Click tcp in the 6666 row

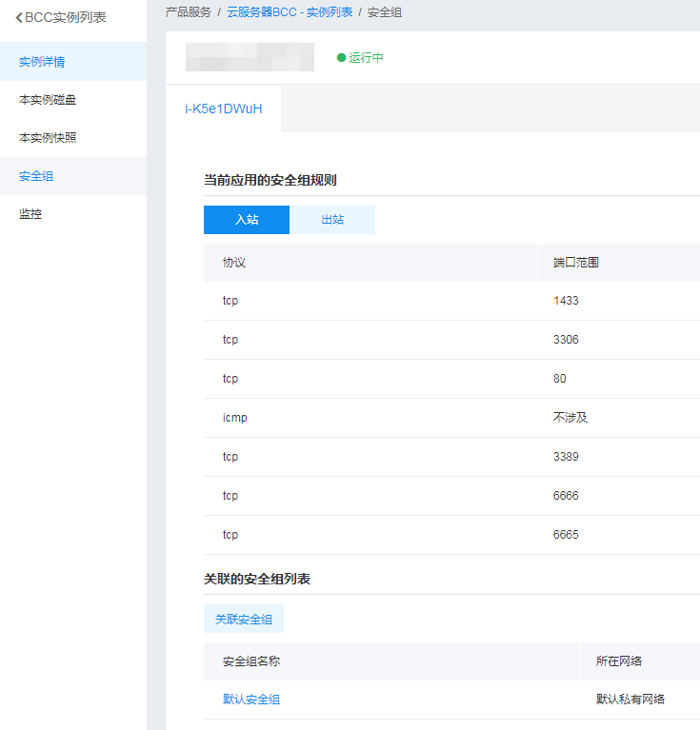pos(230,496)
